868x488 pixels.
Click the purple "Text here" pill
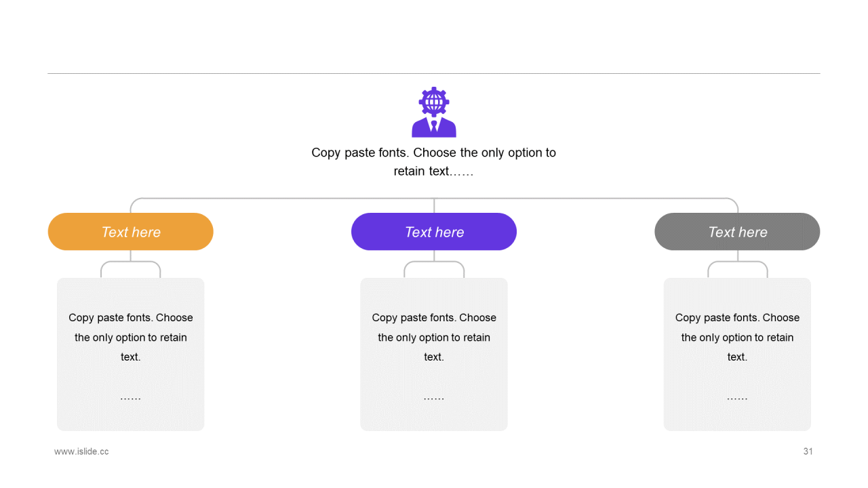434,232
